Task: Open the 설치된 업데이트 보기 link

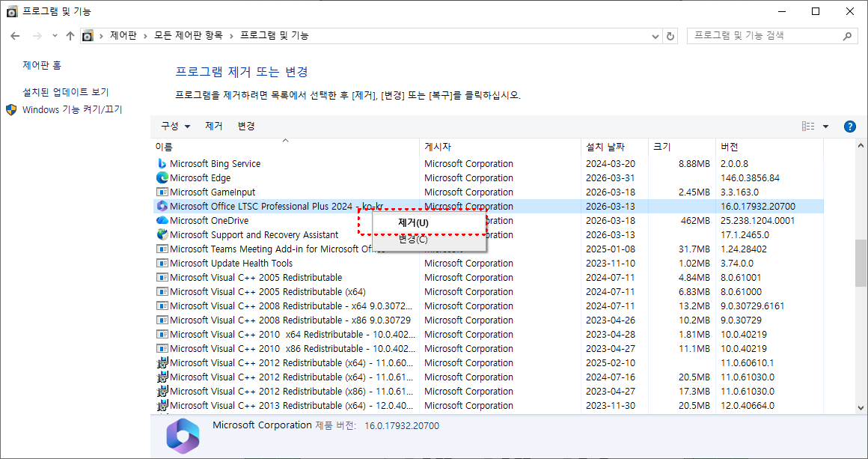Action: (x=65, y=92)
